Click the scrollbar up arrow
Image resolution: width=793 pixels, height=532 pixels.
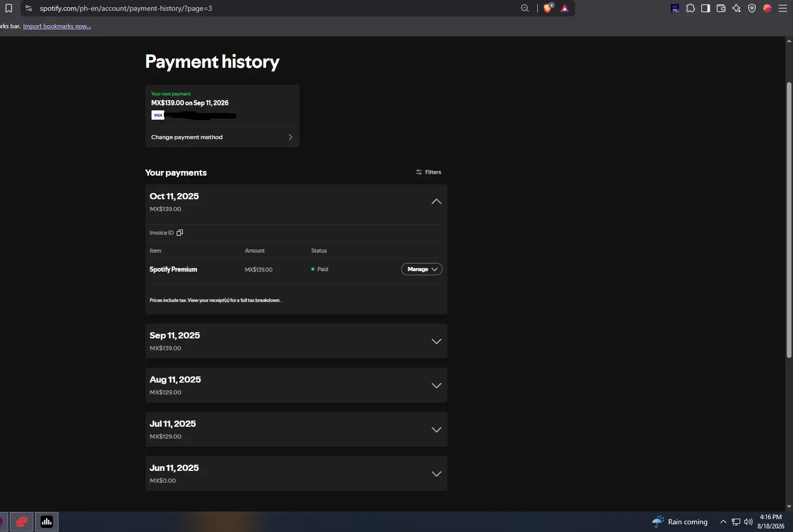pyautogui.click(x=789, y=41)
